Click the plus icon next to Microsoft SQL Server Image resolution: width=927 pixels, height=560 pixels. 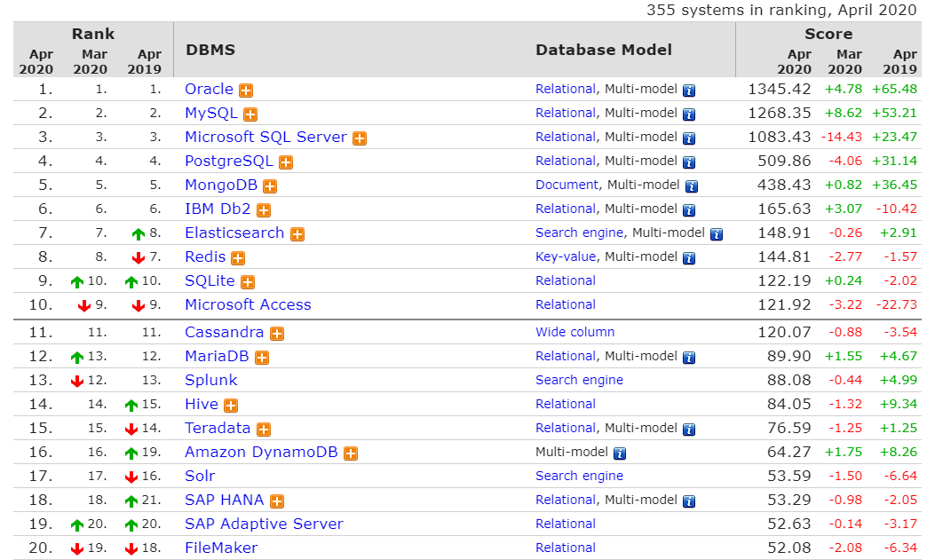coord(360,138)
